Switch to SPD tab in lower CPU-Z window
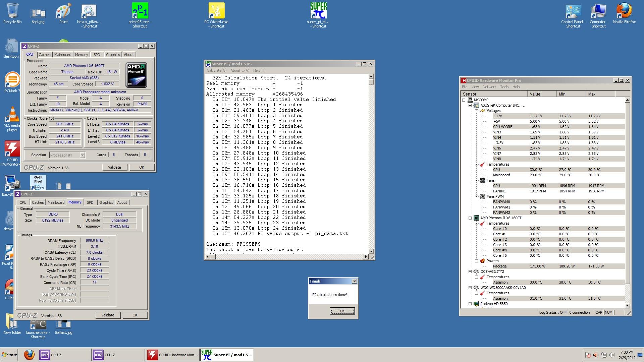This screenshot has height=362, width=644. [x=90, y=202]
